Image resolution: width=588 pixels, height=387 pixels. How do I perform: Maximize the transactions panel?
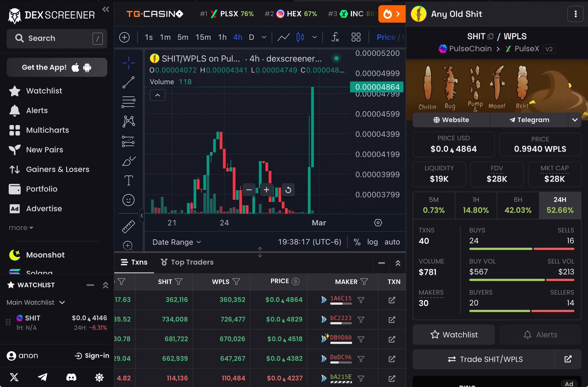click(x=398, y=263)
